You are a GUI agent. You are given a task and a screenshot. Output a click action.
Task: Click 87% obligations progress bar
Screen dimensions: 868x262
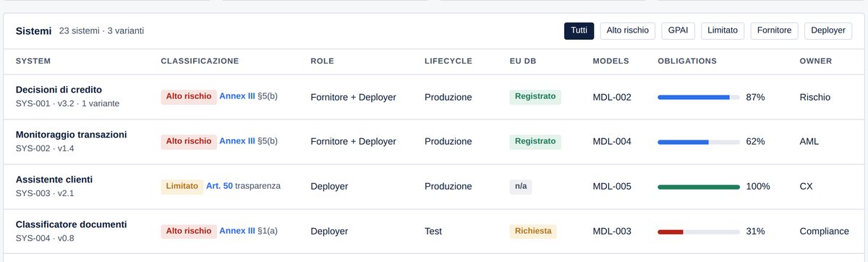(x=699, y=97)
